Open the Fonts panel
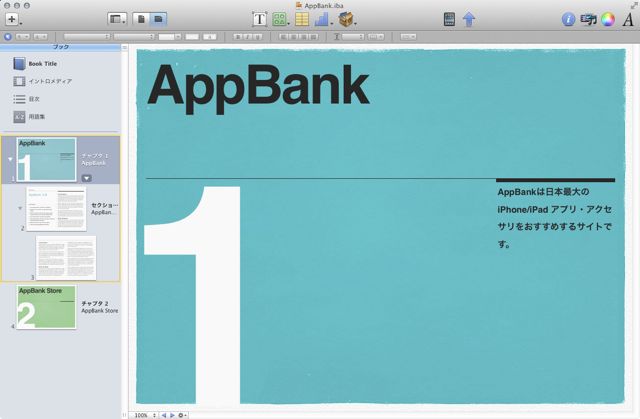The image size is (640, 419). [x=628, y=19]
